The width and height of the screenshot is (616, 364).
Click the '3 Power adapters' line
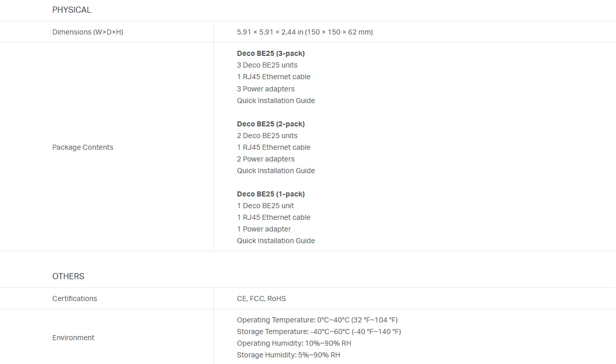point(266,89)
